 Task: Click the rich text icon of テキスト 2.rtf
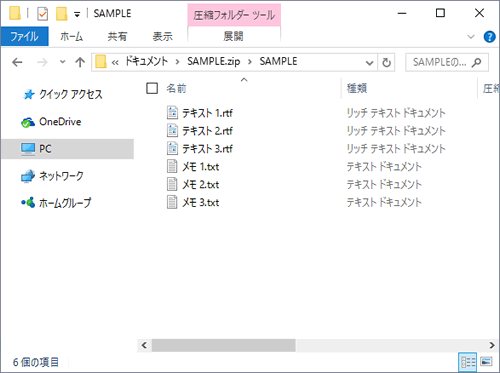172,131
